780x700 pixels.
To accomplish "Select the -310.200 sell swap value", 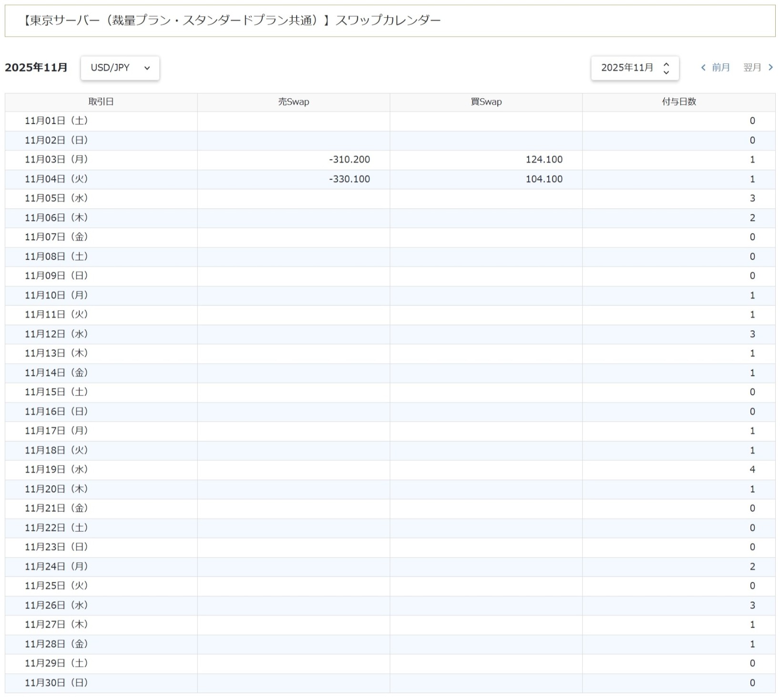I will (349, 160).
